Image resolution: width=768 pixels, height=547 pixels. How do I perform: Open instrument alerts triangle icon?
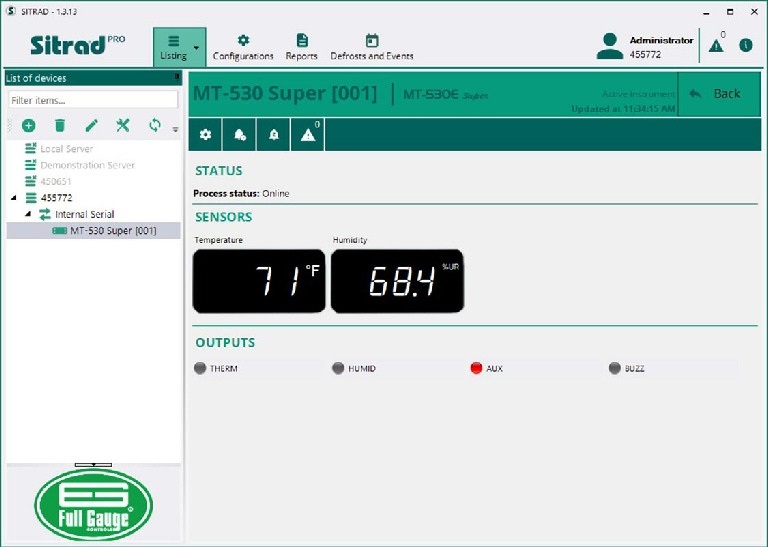(308, 134)
